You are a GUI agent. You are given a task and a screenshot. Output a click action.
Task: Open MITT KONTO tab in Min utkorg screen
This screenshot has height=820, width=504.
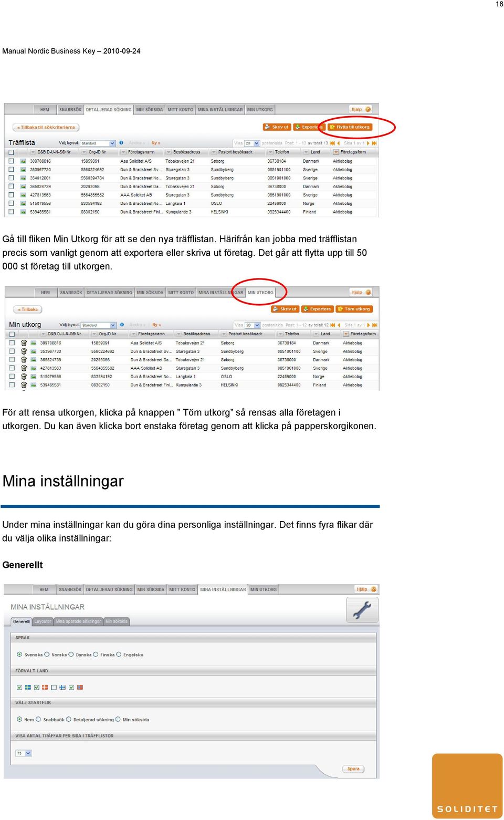(181, 293)
